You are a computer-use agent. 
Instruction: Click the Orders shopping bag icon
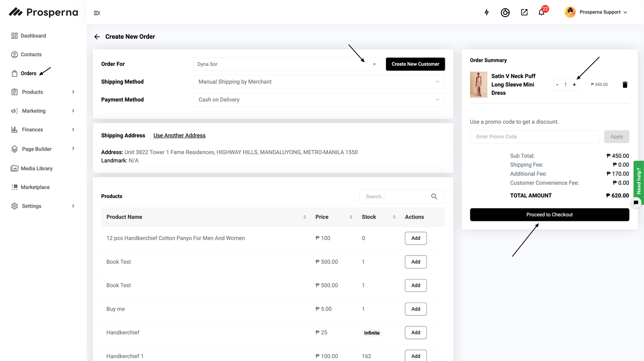[14, 73]
